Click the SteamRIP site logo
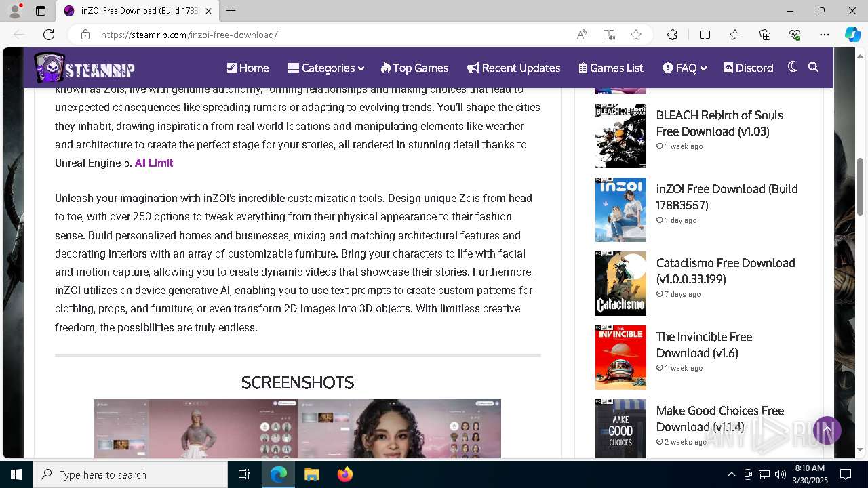 tap(84, 68)
